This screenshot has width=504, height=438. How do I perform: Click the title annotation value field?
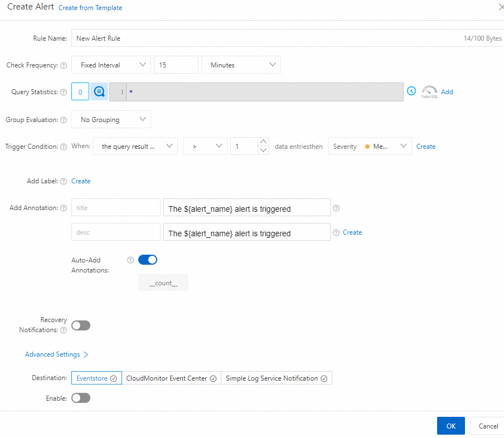tap(246, 207)
